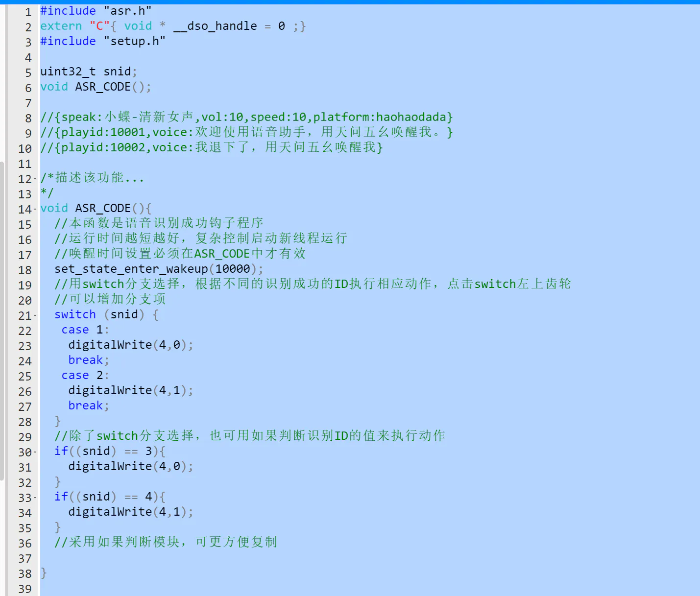The image size is (700, 596).
Task: Click the switch keyword on line 21
Action: coord(75,314)
